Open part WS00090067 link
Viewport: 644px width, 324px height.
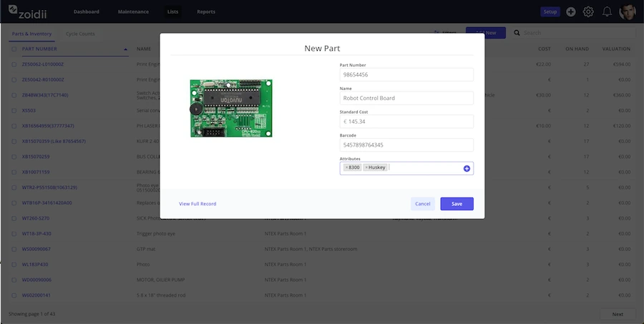coord(36,250)
